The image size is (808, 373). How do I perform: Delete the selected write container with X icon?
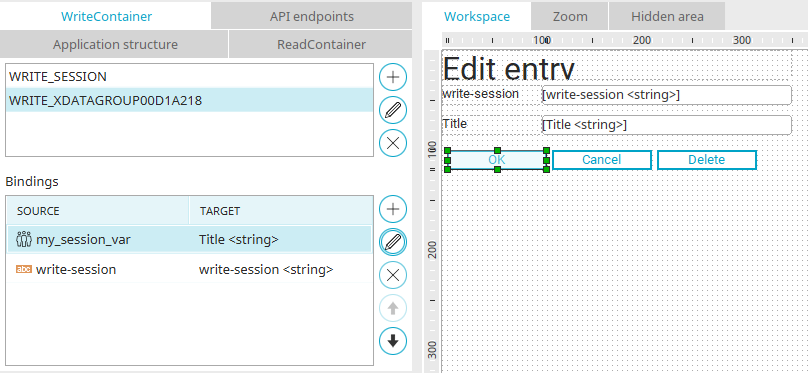[x=393, y=143]
